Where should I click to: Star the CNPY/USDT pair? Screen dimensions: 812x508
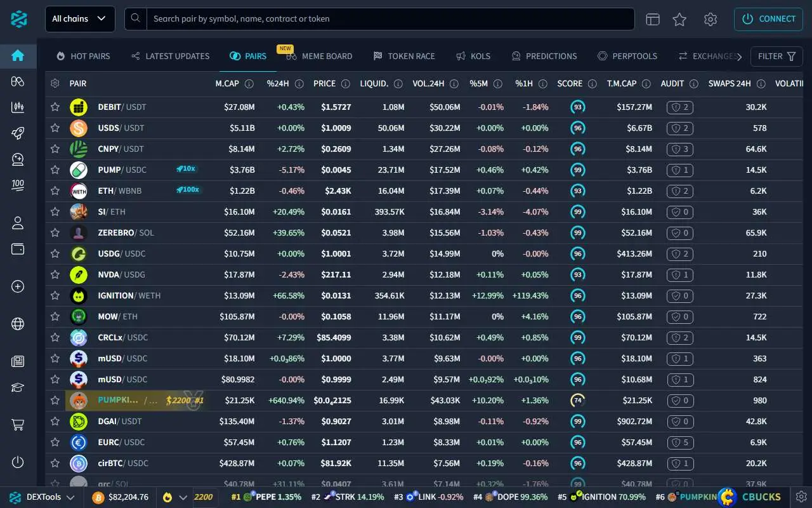pos(55,149)
